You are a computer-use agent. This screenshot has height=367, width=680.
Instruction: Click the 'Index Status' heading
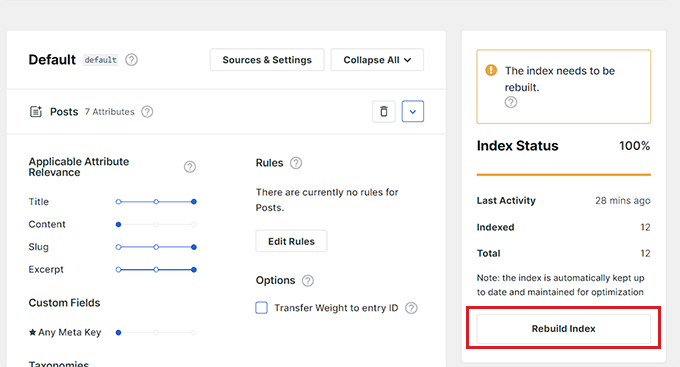pos(518,146)
